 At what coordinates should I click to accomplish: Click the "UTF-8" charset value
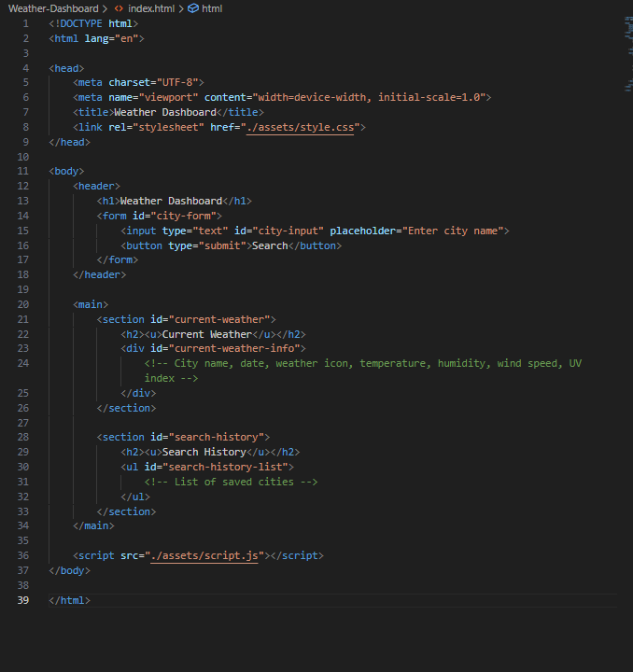click(177, 82)
